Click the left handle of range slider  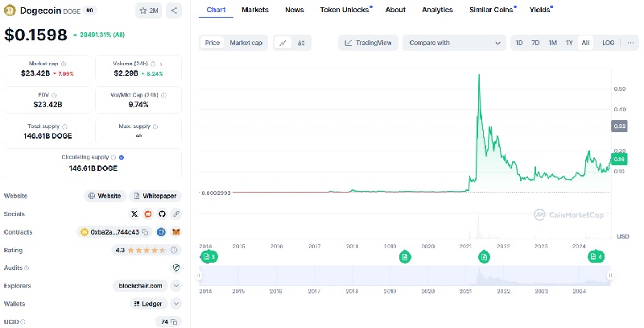(x=200, y=276)
